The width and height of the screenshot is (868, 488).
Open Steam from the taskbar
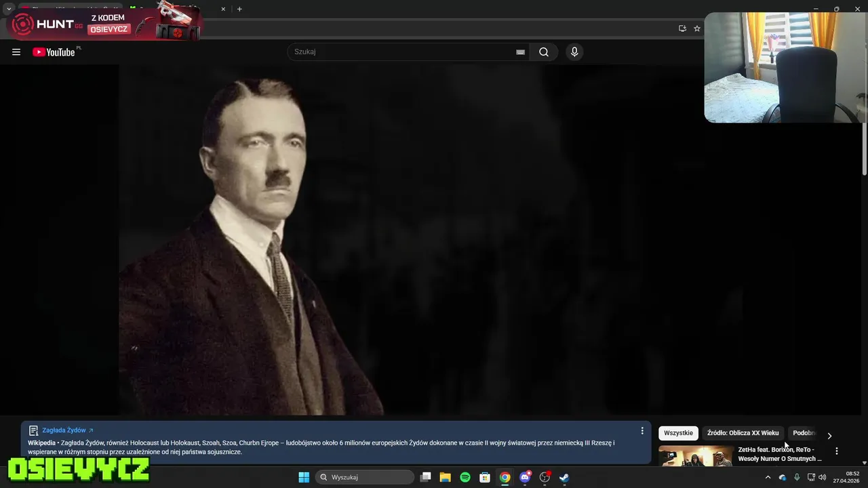click(564, 477)
